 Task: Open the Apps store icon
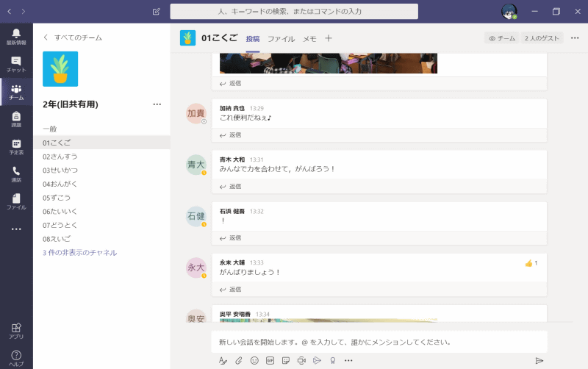pyautogui.click(x=16, y=331)
